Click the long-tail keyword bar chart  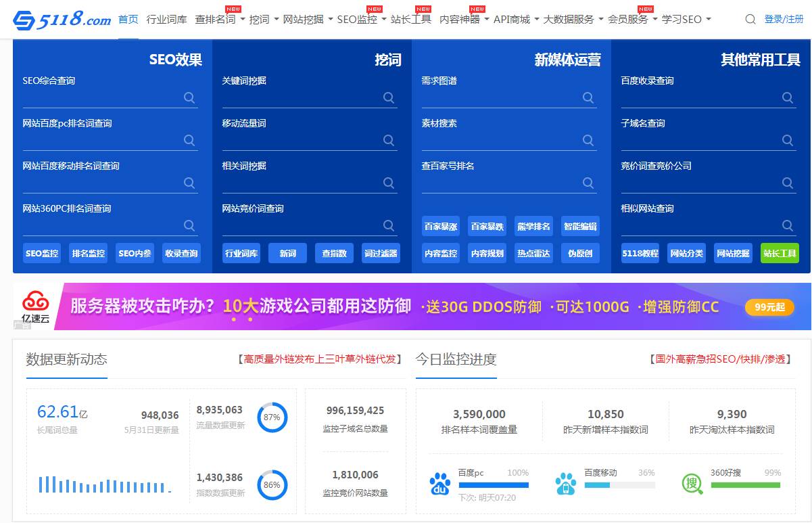tap(105, 484)
